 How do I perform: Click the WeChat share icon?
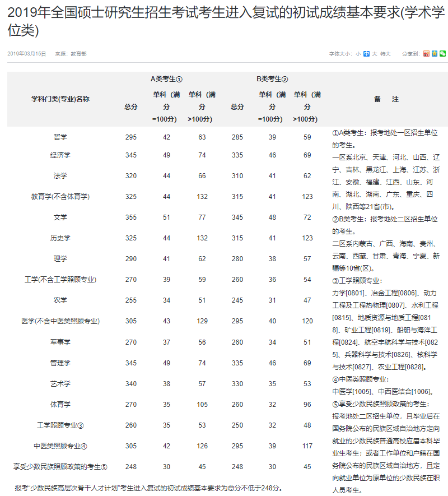(443, 52)
